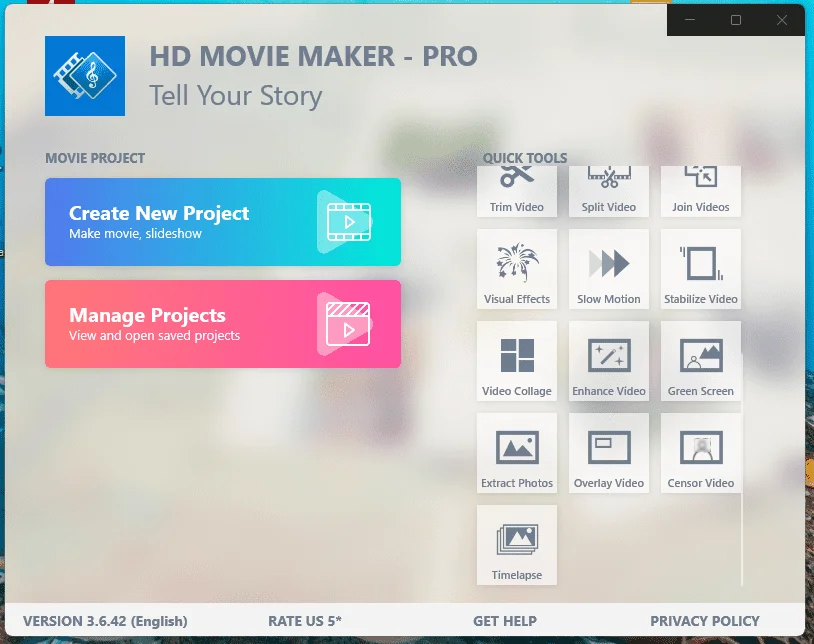Open the Censor Video tool

point(700,453)
